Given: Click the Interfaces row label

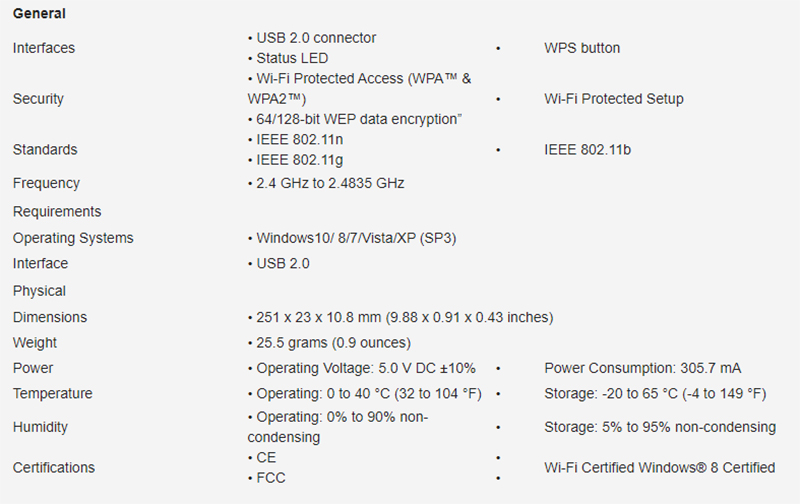Looking at the screenshot, I should pyautogui.click(x=44, y=48).
